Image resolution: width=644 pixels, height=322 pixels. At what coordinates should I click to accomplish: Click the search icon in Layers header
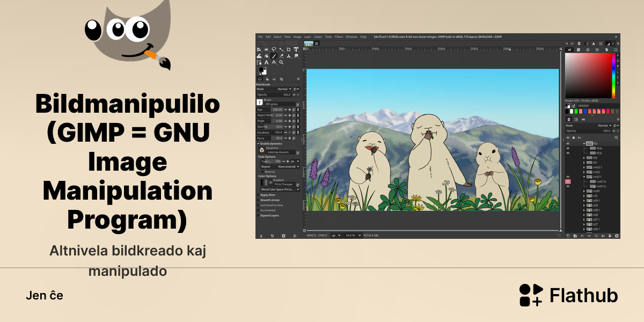(x=616, y=137)
